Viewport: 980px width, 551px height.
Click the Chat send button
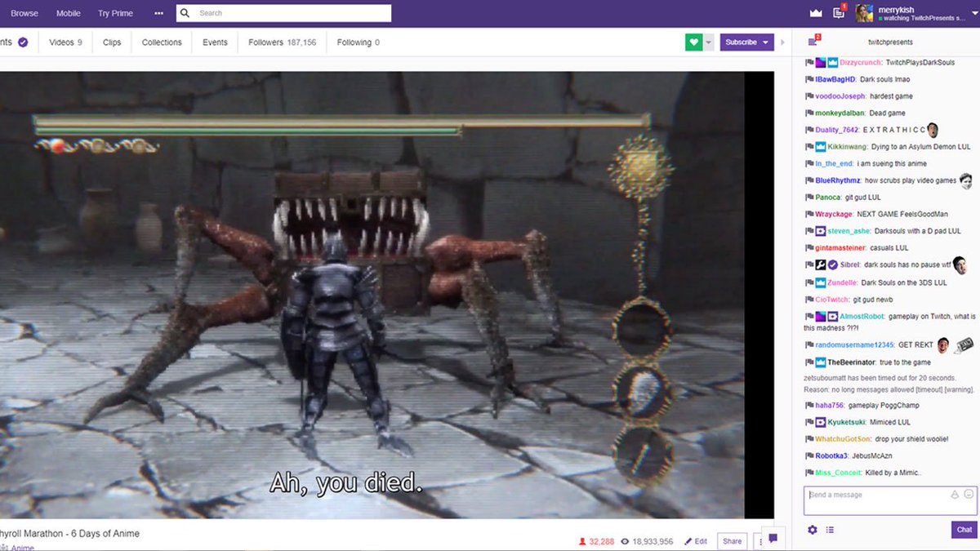964,530
